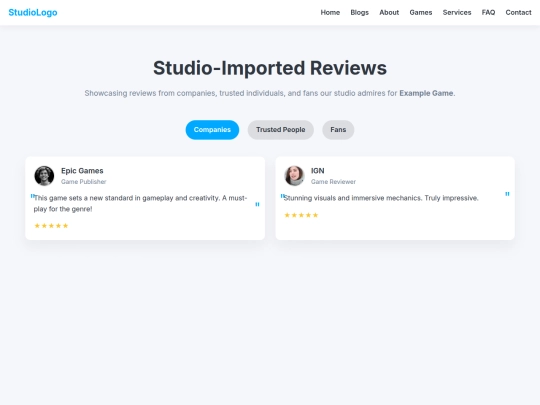Select the Companies filter tab
The image size is (540, 405).
coord(212,130)
